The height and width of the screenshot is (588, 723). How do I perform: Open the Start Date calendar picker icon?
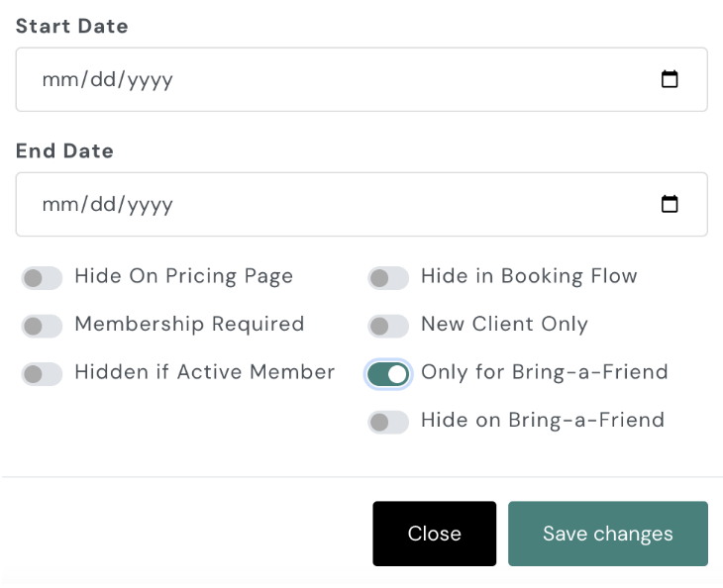pos(670,79)
